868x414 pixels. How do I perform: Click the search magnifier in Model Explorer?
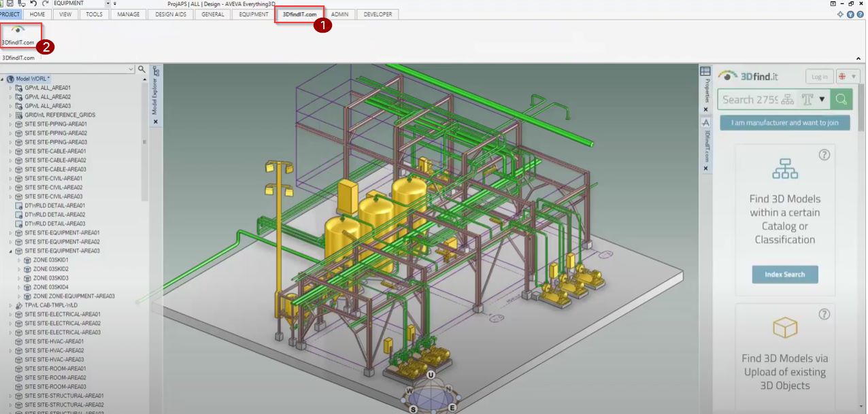coord(142,69)
